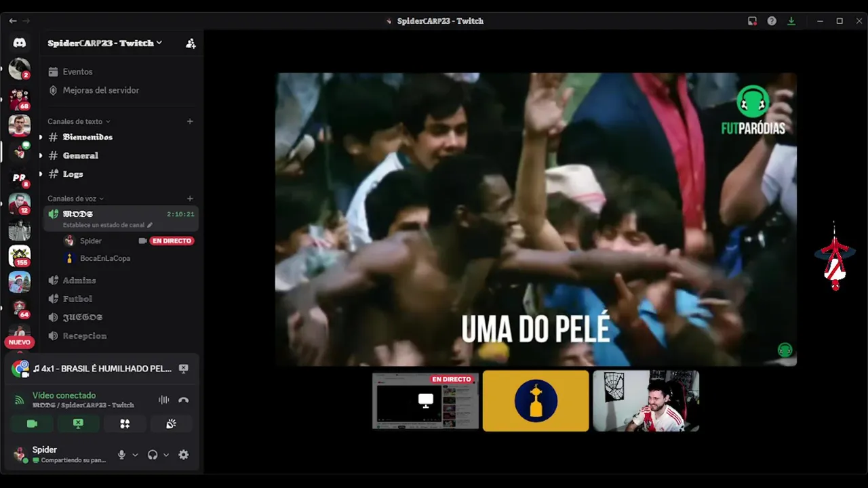This screenshot has height=488, width=868.
Task: Select yellow trophy avatar participant tile
Action: pos(536,401)
